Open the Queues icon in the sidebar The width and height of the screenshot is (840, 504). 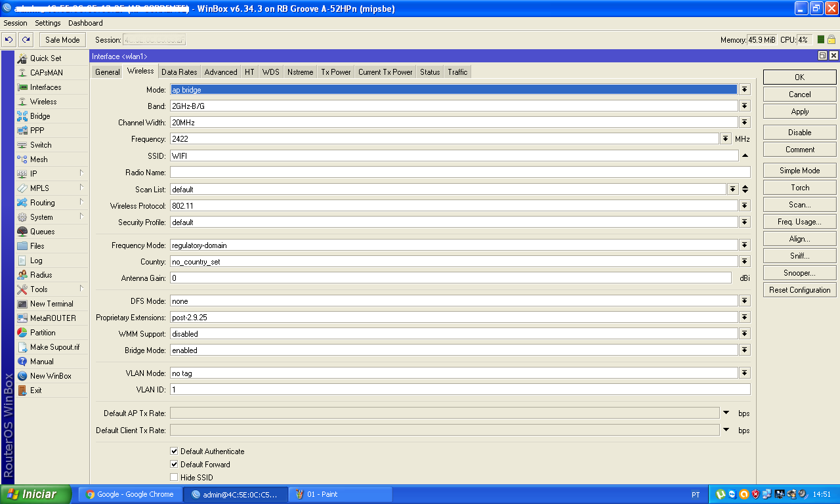click(23, 232)
